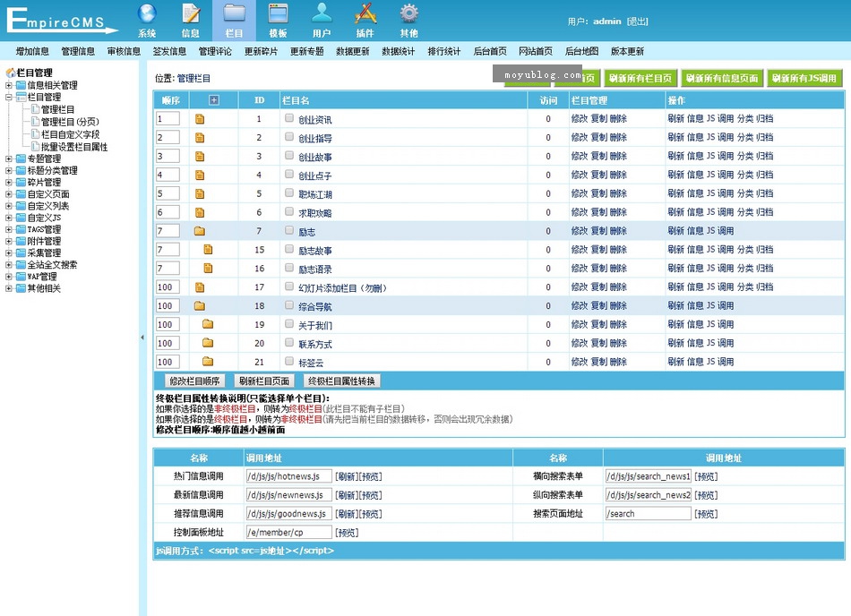Click the file icon for 求职攻略 row

200,212
